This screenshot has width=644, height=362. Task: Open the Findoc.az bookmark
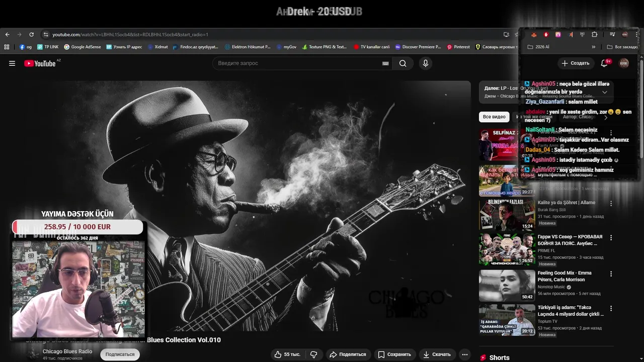(x=195, y=47)
